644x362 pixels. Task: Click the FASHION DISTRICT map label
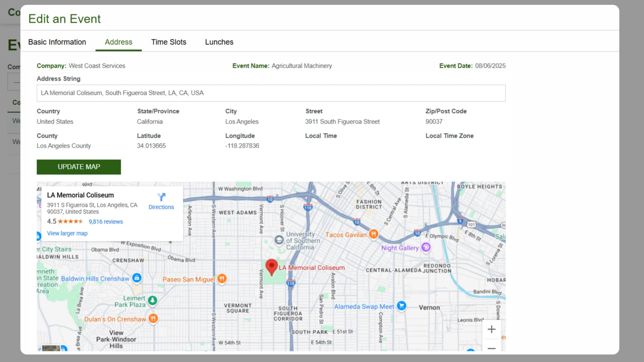pos(369,204)
